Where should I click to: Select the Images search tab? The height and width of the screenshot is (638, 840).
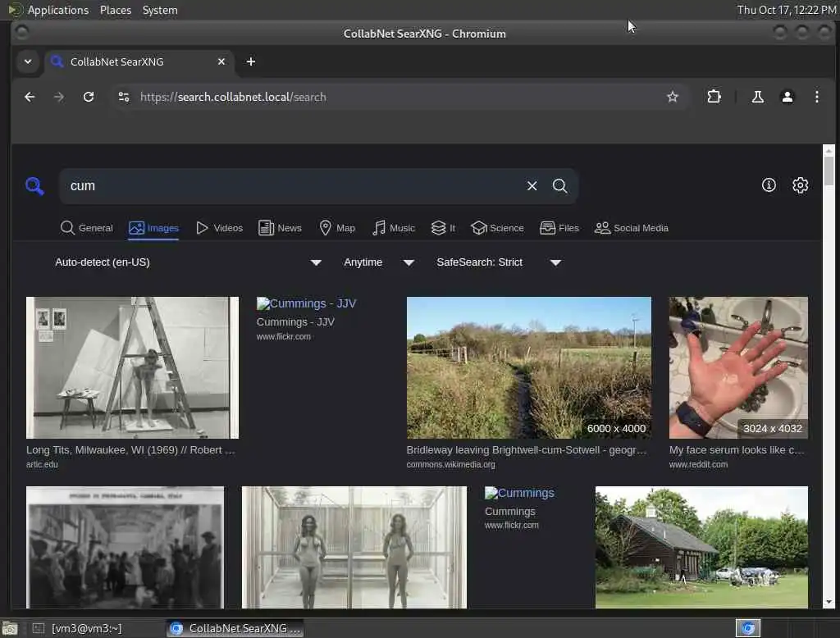pyautogui.click(x=153, y=228)
